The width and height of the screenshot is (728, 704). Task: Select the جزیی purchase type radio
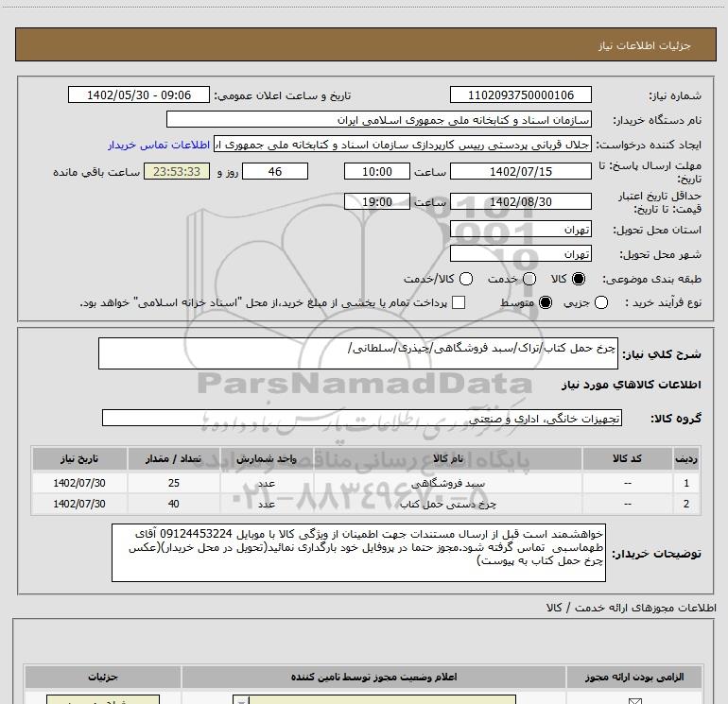point(601,302)
